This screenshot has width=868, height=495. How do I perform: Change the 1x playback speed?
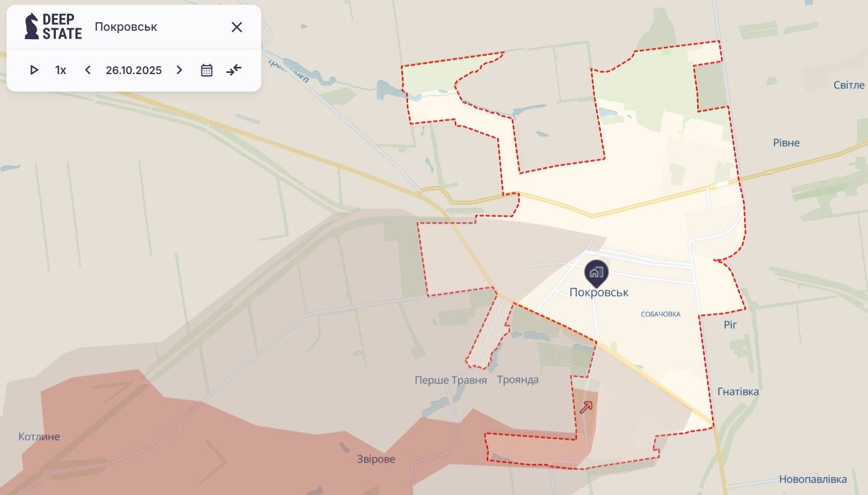point(61,70)
